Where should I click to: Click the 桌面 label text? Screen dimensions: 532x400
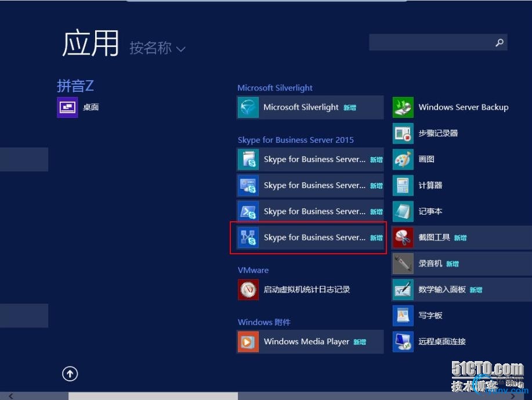(x=91, y=107)
